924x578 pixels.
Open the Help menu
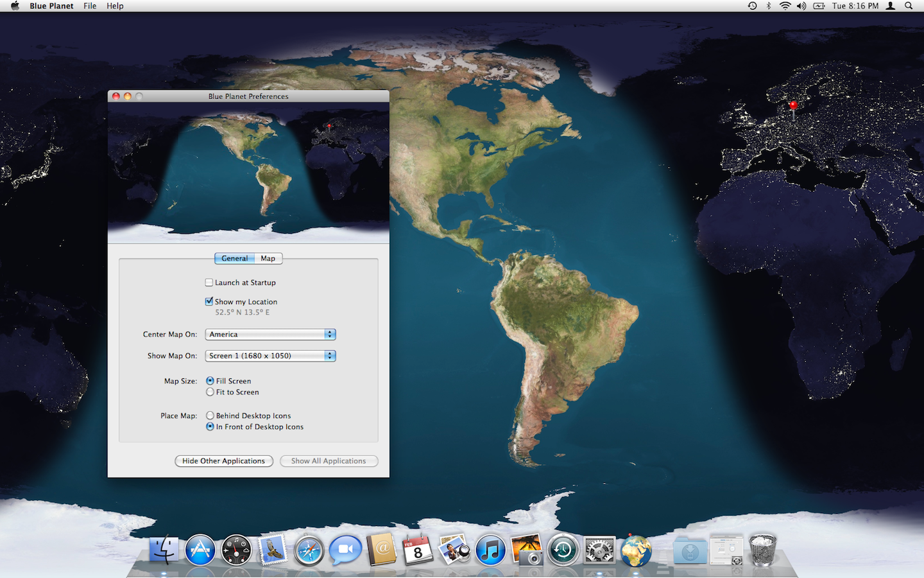(115, 6)
